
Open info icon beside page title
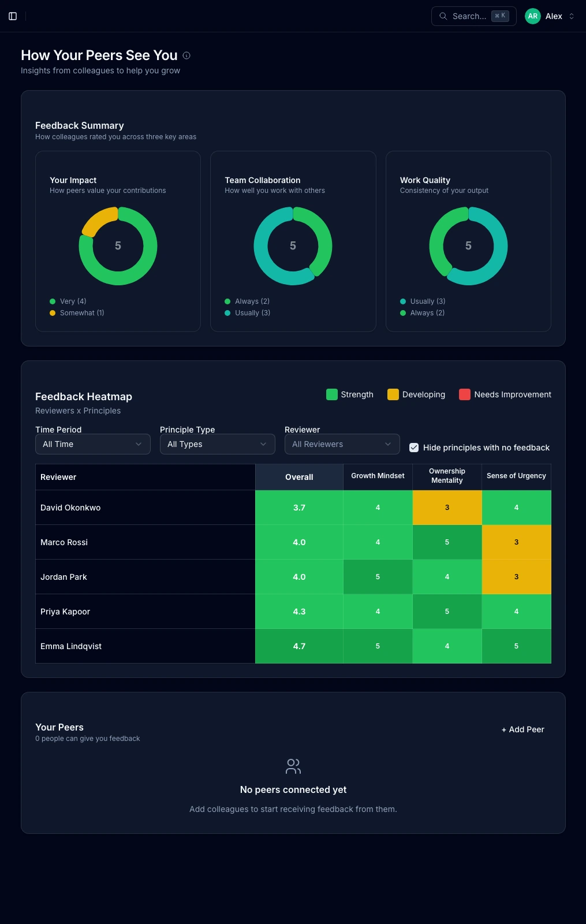coord(186,55)
